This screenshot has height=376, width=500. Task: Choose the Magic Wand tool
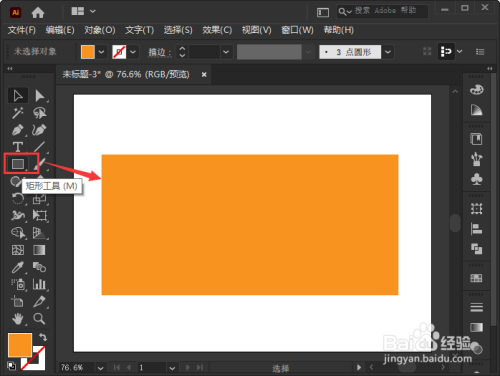[18, 113]
